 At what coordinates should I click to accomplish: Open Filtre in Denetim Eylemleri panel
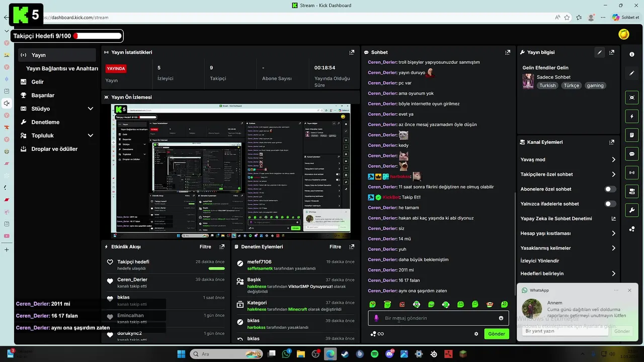(x=335, y=247)
